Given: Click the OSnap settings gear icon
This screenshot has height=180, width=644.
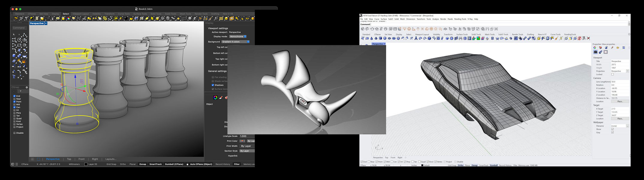Looking at the screenshot, I should pyautogui.click(x=27, y=87).
